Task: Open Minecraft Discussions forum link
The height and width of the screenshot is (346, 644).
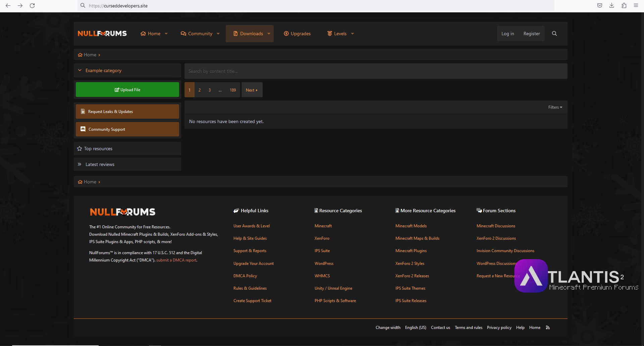Action: pos(496,226)
